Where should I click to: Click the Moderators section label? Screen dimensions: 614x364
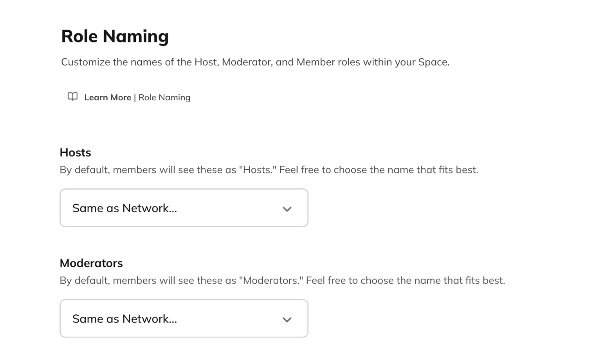[x=91, y=263]
